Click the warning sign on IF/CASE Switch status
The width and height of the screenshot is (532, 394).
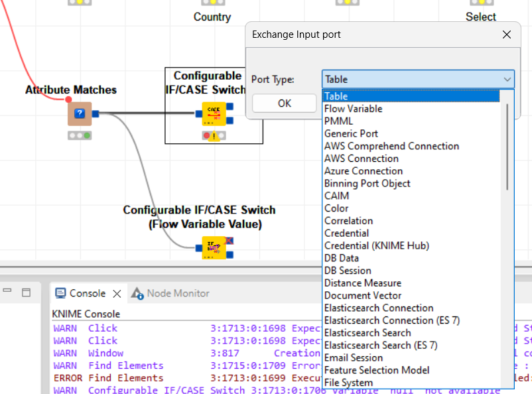pyautogui.click(x=214, y=137)
